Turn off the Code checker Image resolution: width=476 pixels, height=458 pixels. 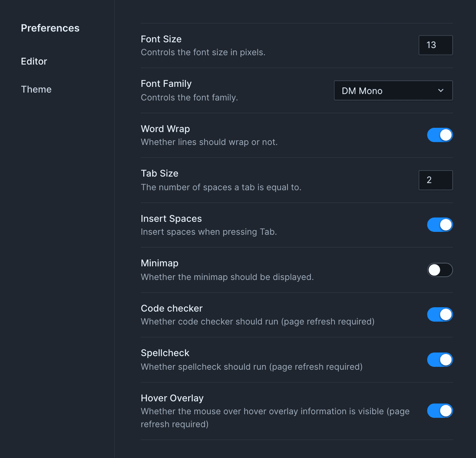tap(440, 314)
